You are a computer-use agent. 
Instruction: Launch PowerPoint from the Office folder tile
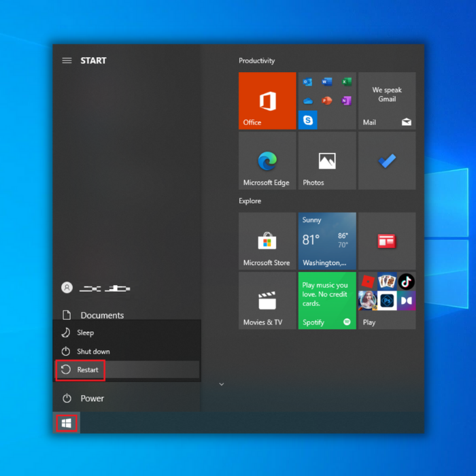(x=327, y=101)
